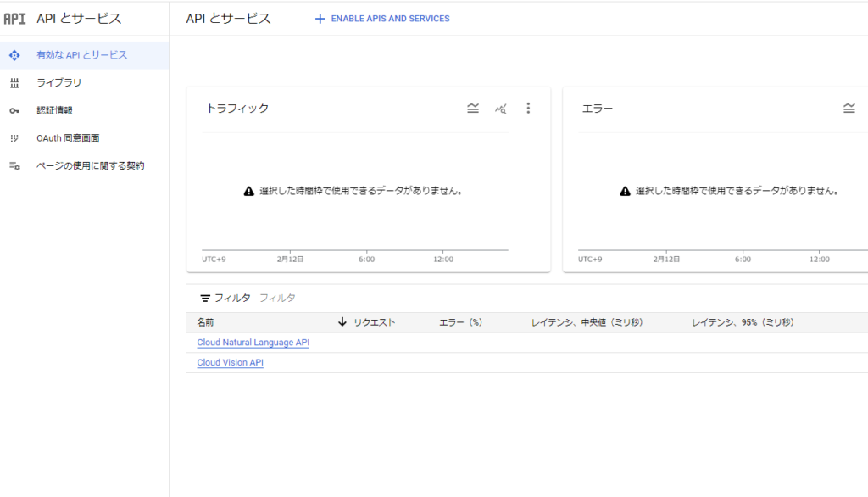This screenshot has height=497, width=868.
Task: Open three-dot menu on トラフィック chart
Action: [x=528, y=108]
